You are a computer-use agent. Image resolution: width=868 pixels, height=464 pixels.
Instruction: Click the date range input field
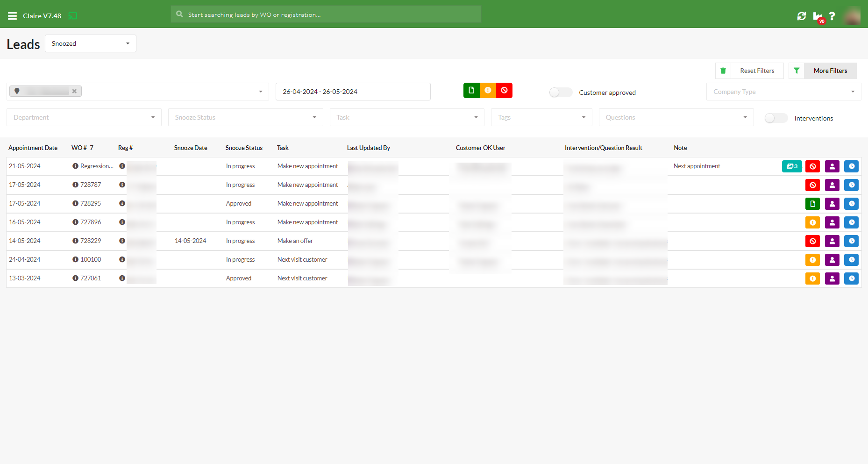[x=353, y=92]
